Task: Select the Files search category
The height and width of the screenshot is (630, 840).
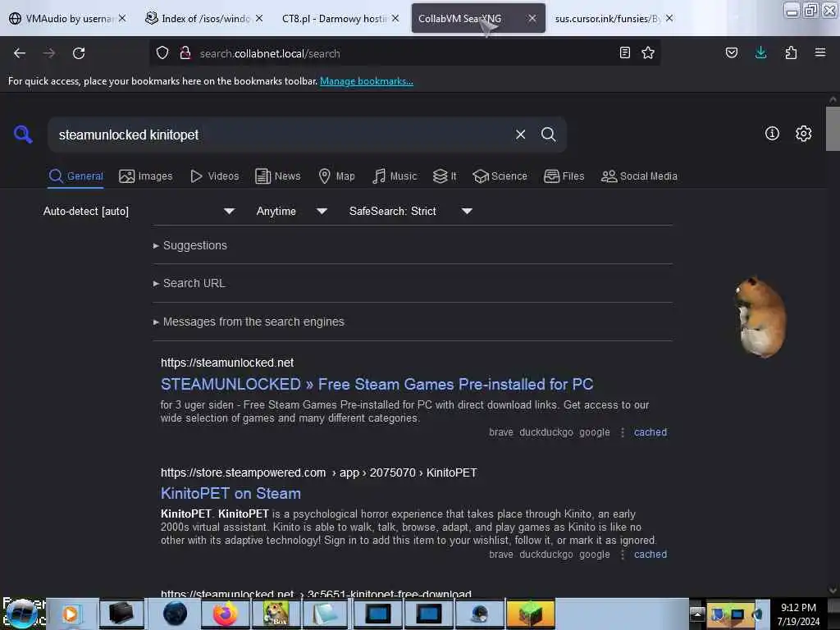Action: [564, 176]
